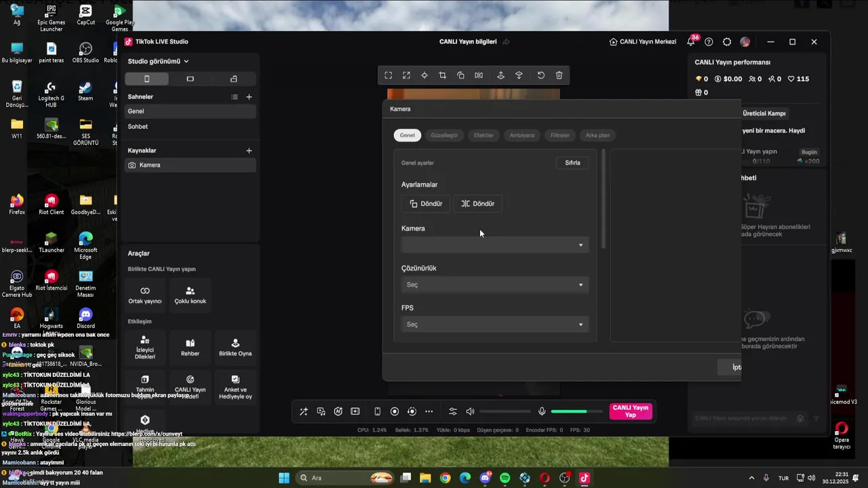This screenshot has width=868, height=488.
Task: Select the Sohbet scene
Action: (190, 127)
